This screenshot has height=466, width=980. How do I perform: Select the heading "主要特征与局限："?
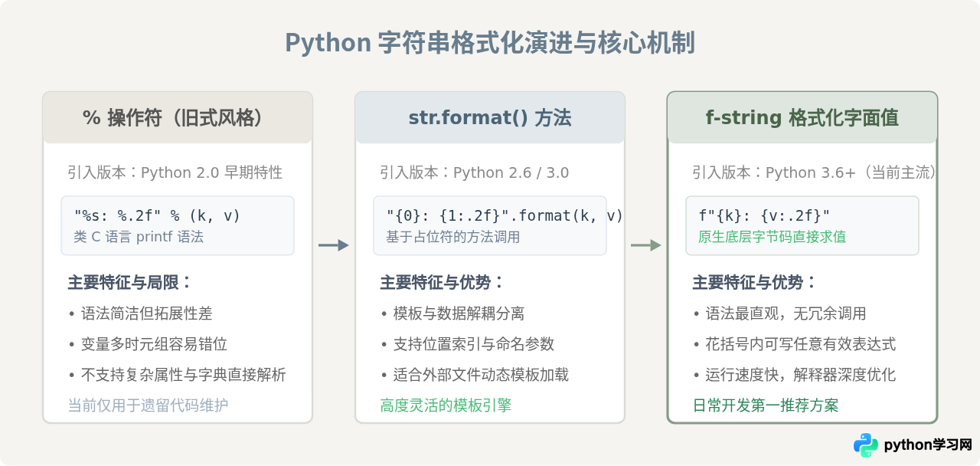pyautogui.click(x=130, y=283)
